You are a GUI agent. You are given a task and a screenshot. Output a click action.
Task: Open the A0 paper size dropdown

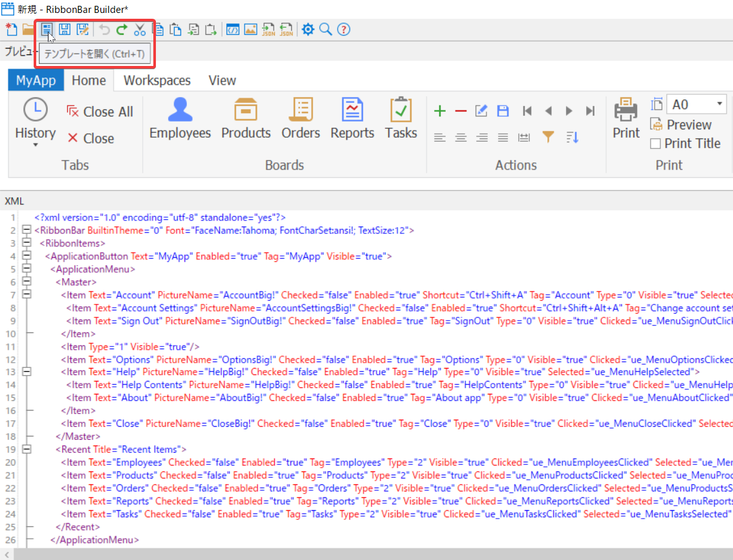(719, 105)
